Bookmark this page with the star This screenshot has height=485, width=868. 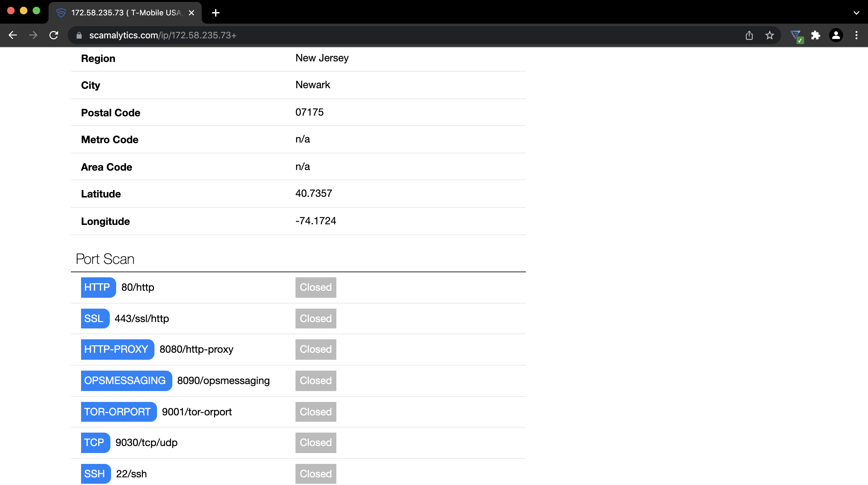coord(770,35)
